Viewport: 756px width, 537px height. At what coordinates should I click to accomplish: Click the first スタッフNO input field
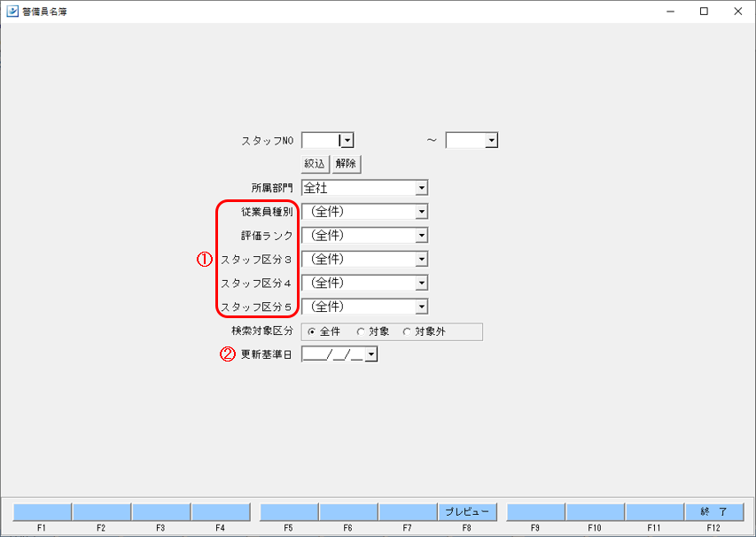[x=322, y=140]
